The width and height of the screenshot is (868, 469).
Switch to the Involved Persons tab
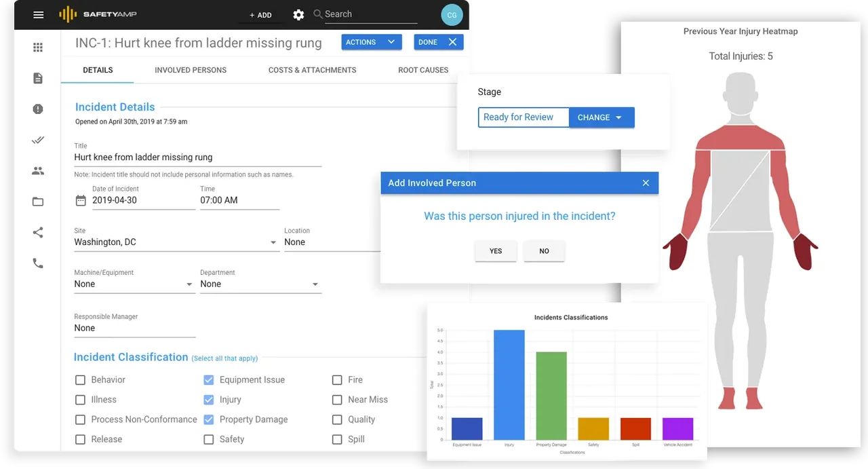click(191, 70)
